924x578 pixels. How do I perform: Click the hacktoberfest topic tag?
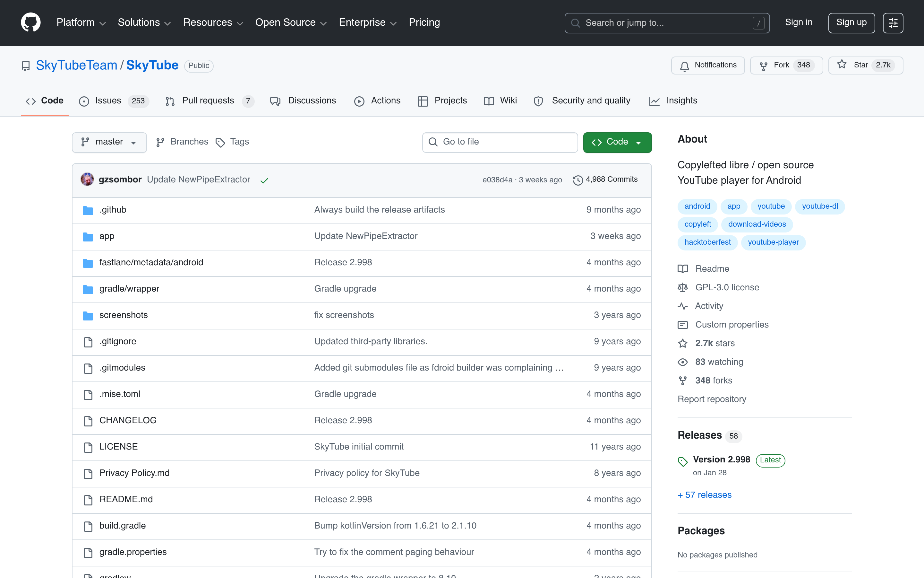(x=707, y=242)
